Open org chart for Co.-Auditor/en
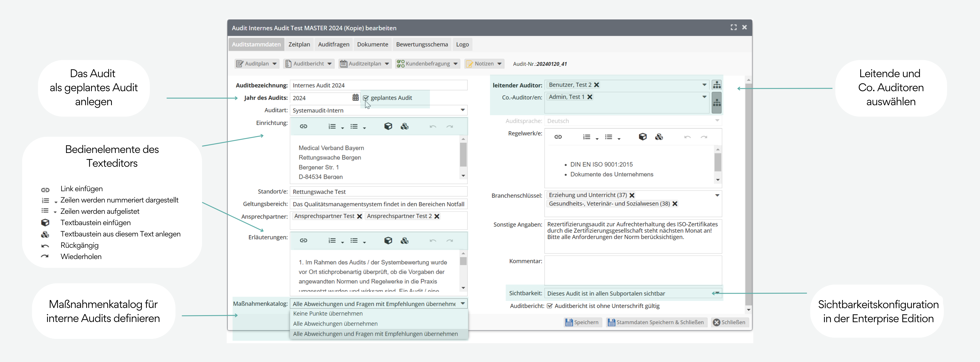The image size is (980, 362). (717, 103)
